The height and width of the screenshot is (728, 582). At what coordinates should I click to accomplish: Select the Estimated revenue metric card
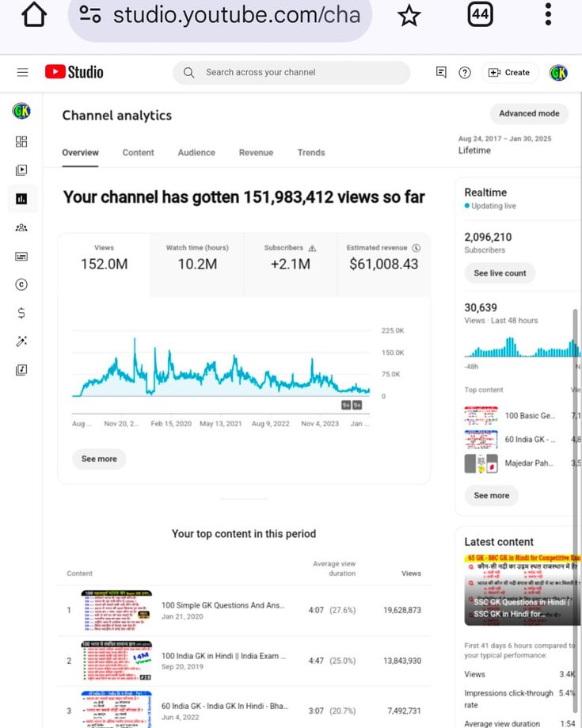pyautogui.click(x=383, y=257)
